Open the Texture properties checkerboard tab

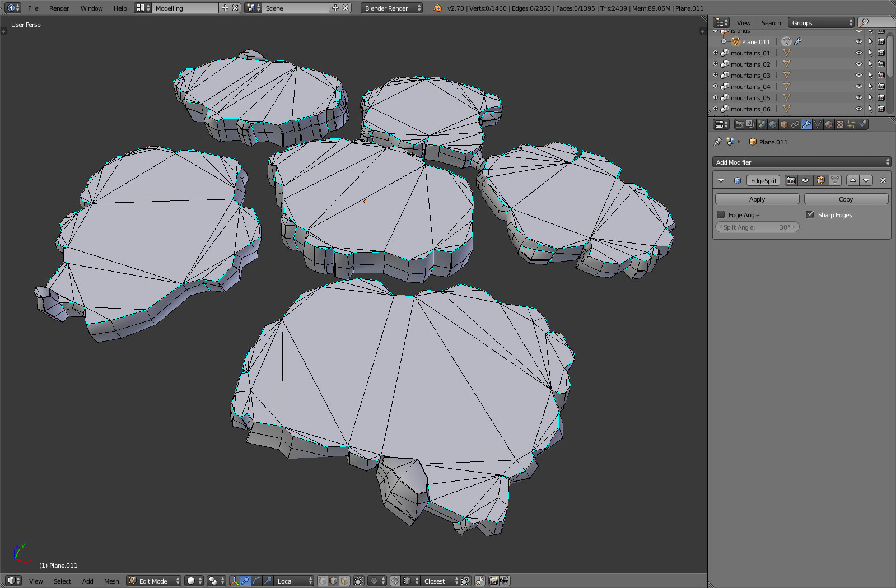(840, 124)
